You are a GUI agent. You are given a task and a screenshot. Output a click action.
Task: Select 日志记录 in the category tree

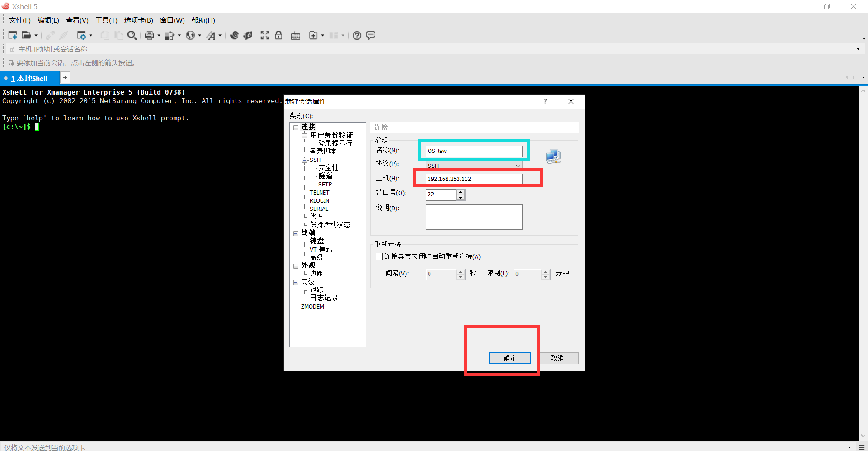[324, 298]
